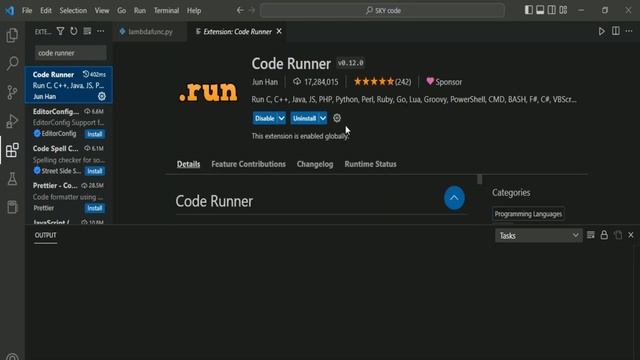Go back with the navigation arrow
This screenshot has height=360, width=640.
(x=240, y=10)
